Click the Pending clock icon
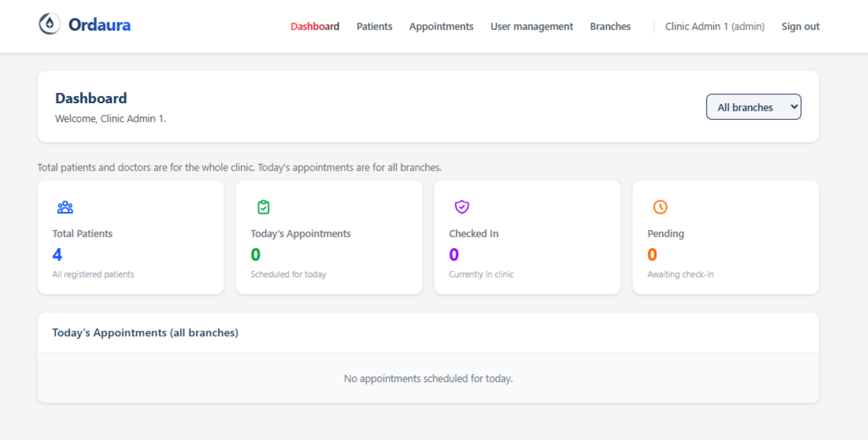 [x=660, y=207]
